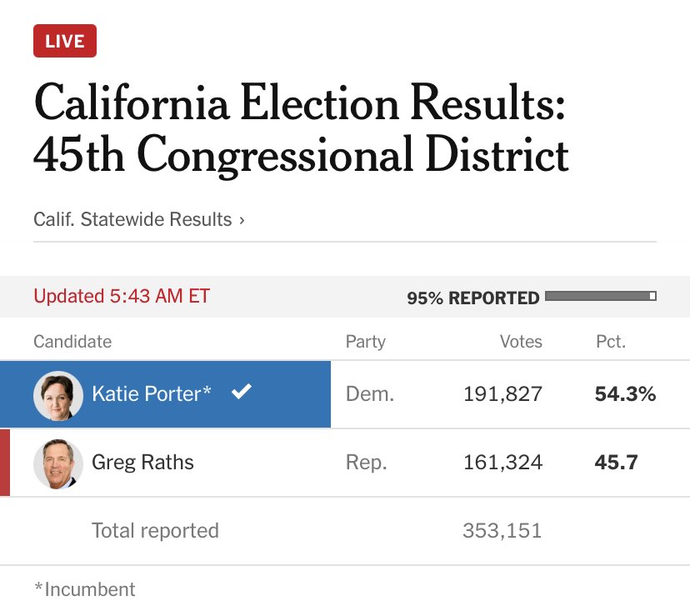The height and width of the screenshot is (616, 690).
Task: Click the Party column header
Action: [x=365, y=342]
